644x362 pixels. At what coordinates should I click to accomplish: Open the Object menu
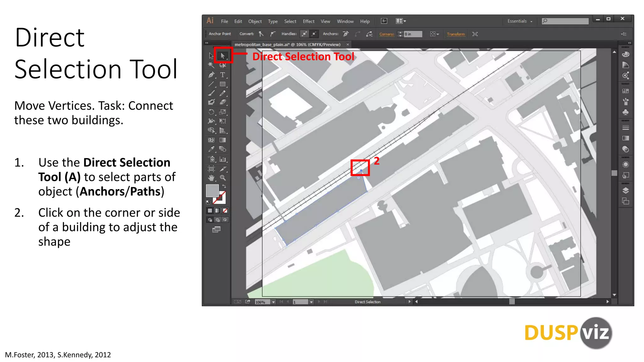coord(255,21)
